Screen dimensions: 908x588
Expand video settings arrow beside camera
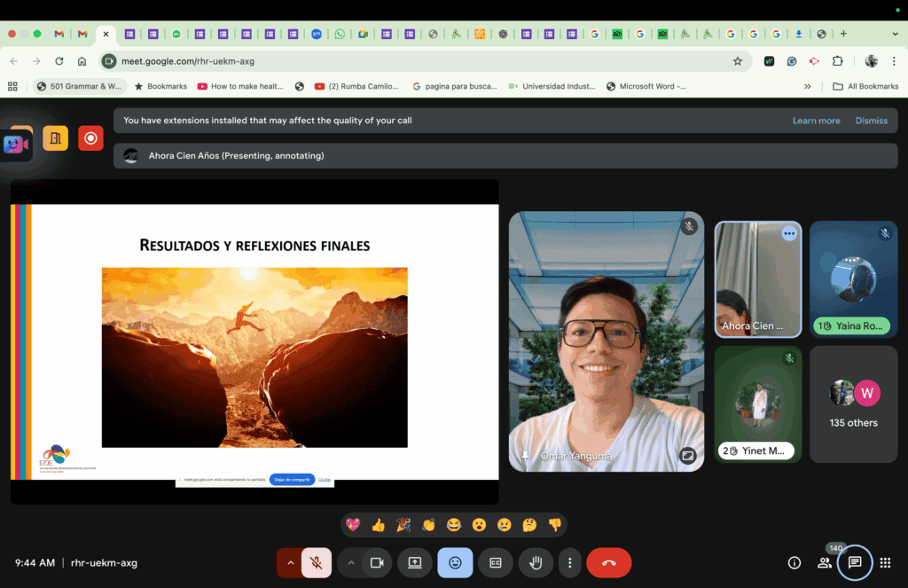tap(351, 562)
